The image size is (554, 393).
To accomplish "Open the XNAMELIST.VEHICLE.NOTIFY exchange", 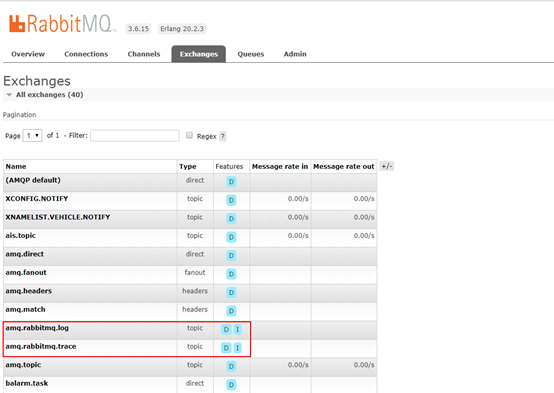I will [58, 217].
